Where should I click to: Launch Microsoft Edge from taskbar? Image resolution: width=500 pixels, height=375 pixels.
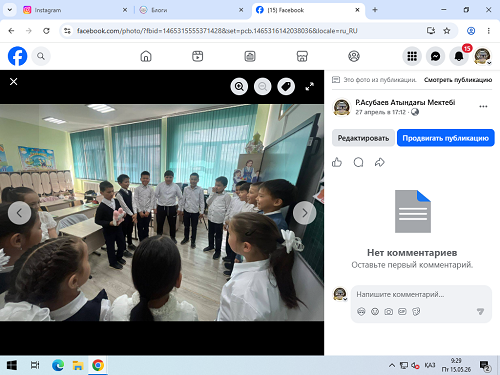(x=58, y=365)
